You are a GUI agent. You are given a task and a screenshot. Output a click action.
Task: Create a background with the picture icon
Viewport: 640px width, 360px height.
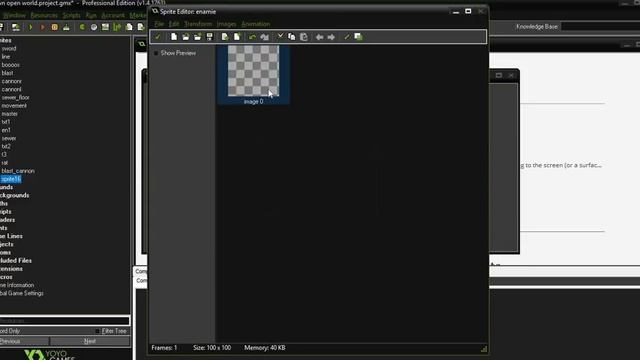[105, 27]
